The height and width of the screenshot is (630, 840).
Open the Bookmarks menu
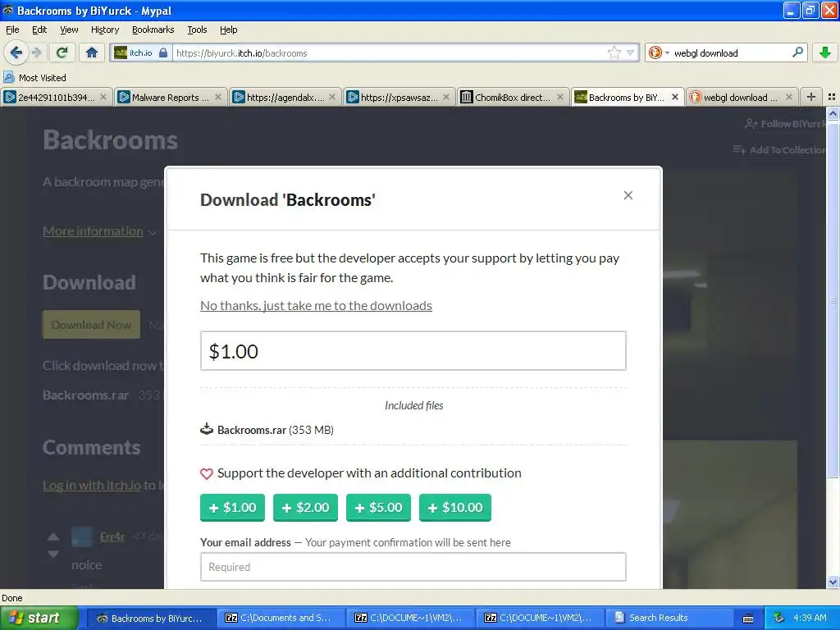(153, 30)
